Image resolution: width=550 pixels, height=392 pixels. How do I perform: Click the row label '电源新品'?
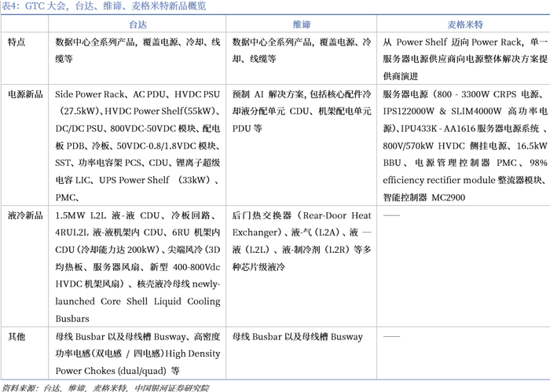coord(25,94)
